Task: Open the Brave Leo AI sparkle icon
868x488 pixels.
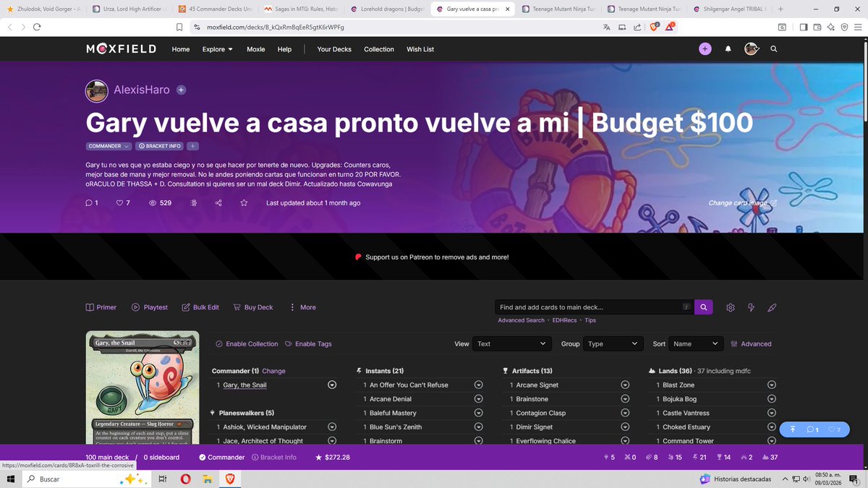Action: pyautogui.click(x=831, y=27)
